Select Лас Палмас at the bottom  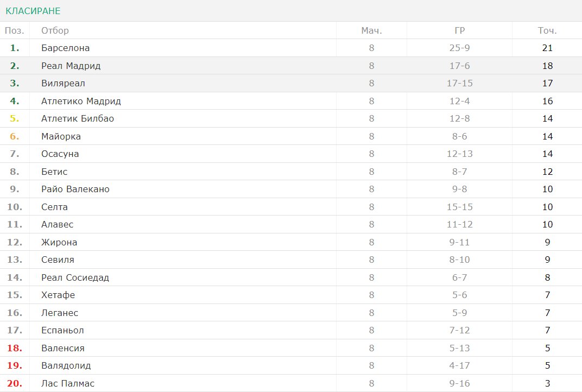click(x=68, y=383)
